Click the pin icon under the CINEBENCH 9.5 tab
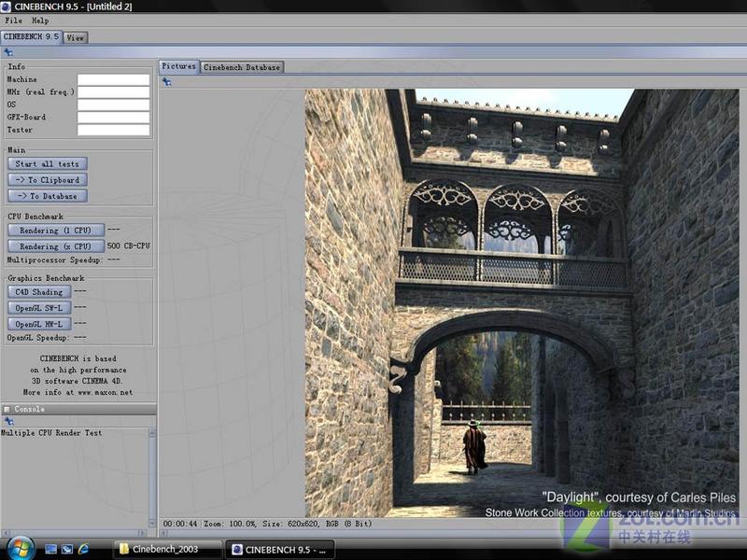 [8, 52]
